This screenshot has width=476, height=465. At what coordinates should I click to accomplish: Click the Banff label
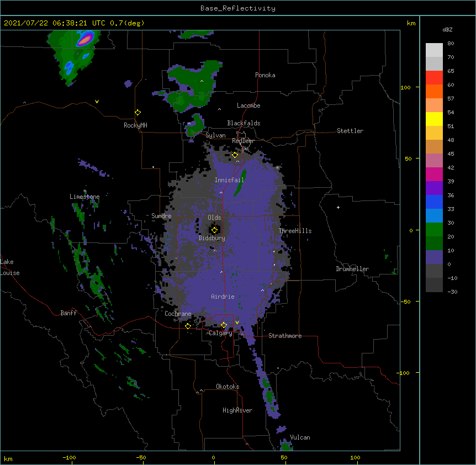click(x=68, y=313)
